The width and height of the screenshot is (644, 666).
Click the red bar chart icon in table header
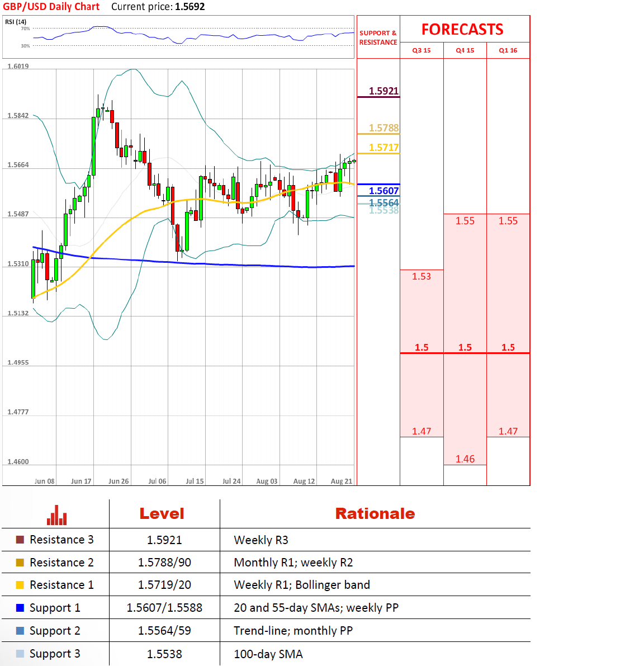coord(56,515)
